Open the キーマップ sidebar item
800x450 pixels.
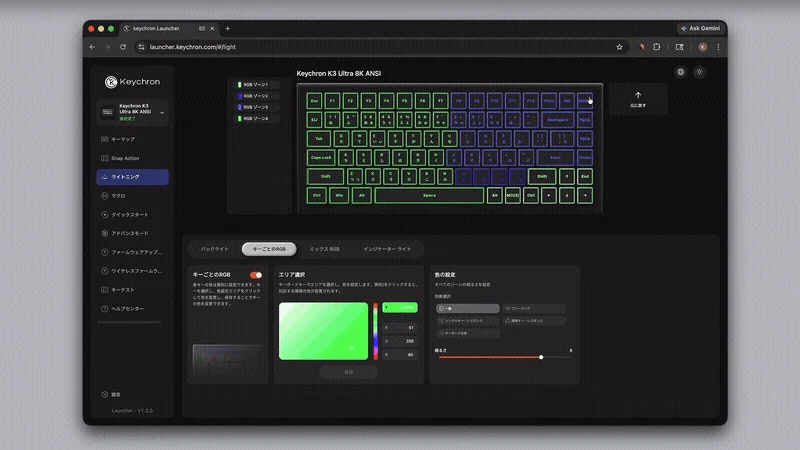pyautogui.click(x=132, y=139)
